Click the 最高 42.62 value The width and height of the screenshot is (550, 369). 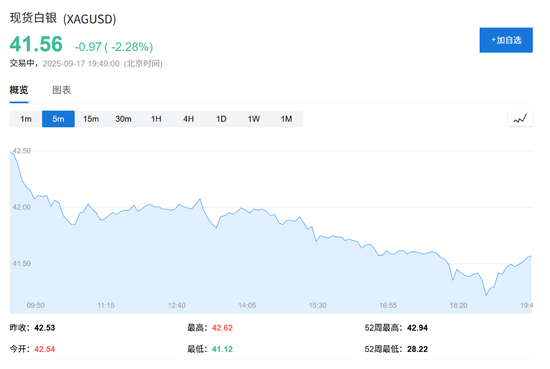click(222, 328)
